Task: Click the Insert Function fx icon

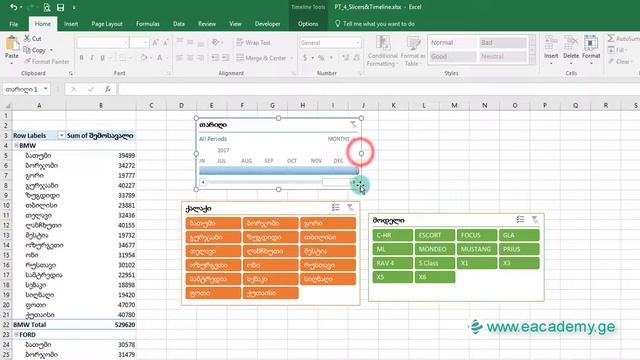Action: (x=108, y=89)
